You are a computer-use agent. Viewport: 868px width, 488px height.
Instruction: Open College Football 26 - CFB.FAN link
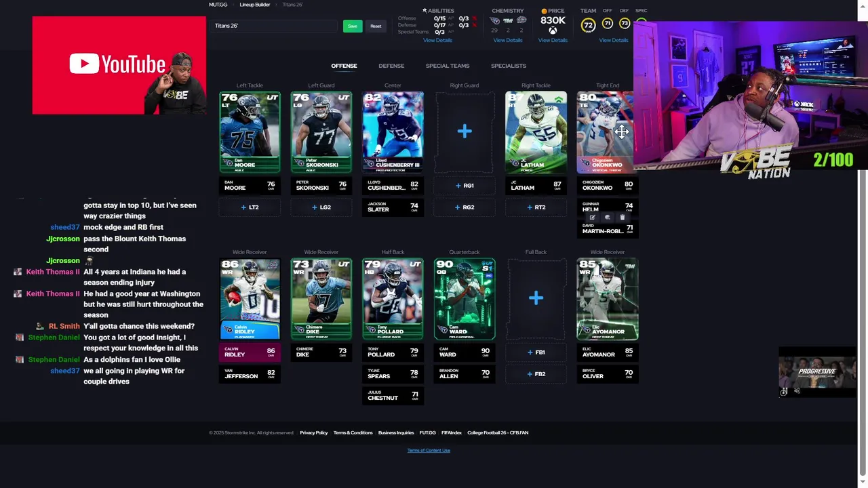point(498,432)
